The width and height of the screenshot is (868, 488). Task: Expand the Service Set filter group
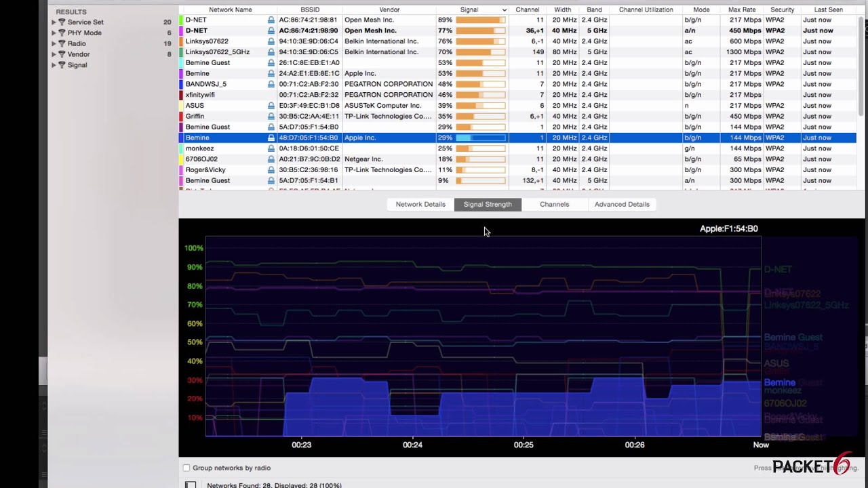[54, 22]
